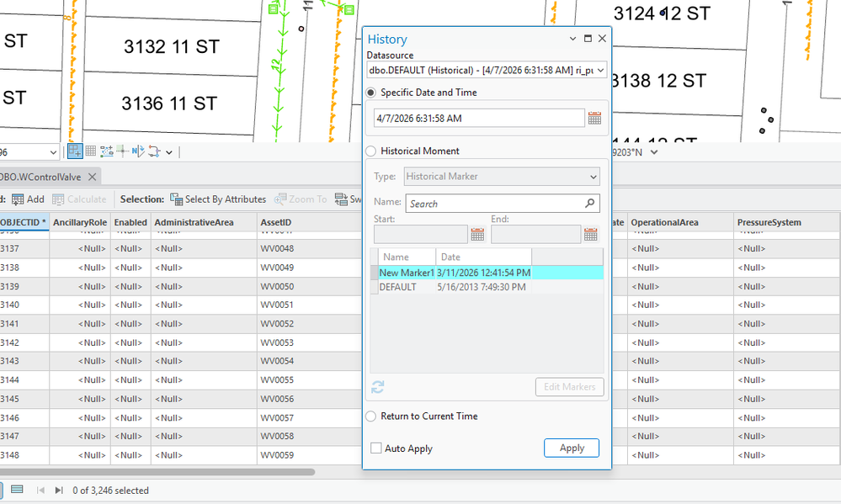Click the Apply button
The image size is (841, 504).
click(x=572, y=448)
